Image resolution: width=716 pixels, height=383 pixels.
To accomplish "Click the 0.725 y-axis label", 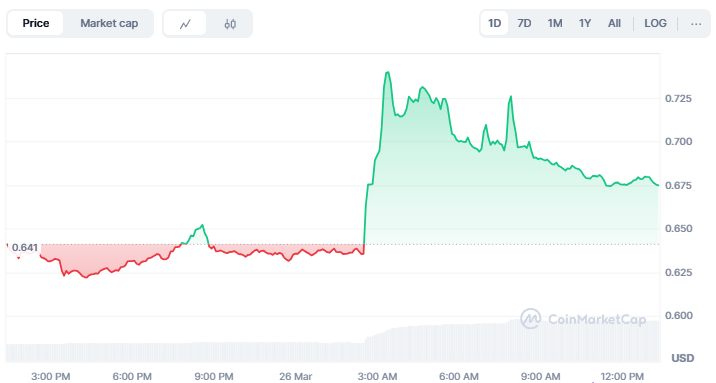I will 678,99.
